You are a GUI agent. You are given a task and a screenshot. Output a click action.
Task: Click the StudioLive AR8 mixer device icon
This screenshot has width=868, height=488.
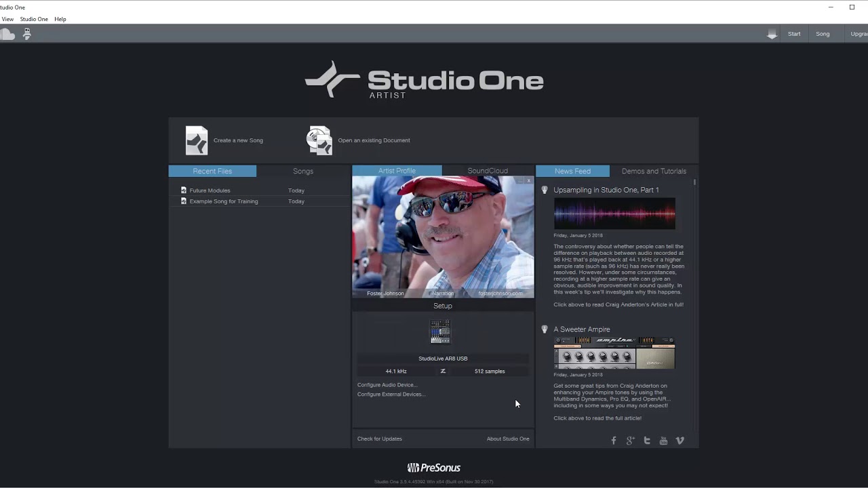click(x=440, y=332)
